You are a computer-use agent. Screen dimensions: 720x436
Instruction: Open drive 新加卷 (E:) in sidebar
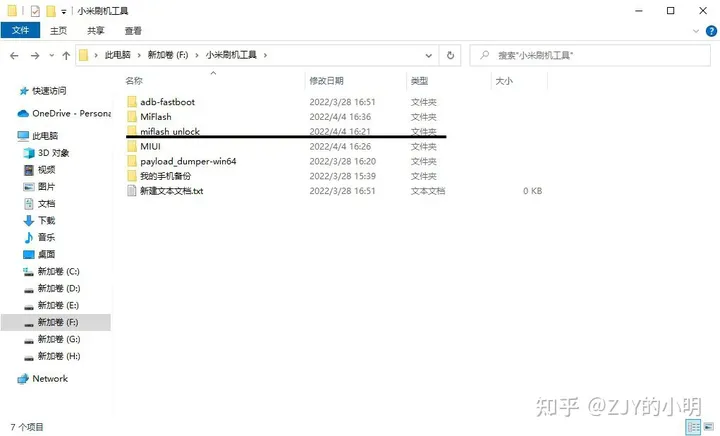51,306
